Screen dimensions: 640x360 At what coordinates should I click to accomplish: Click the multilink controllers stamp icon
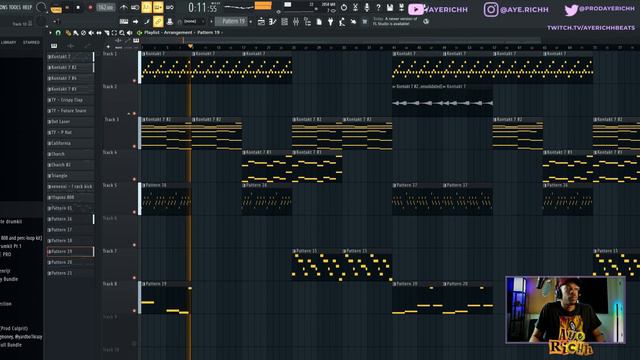coord(170,22)
